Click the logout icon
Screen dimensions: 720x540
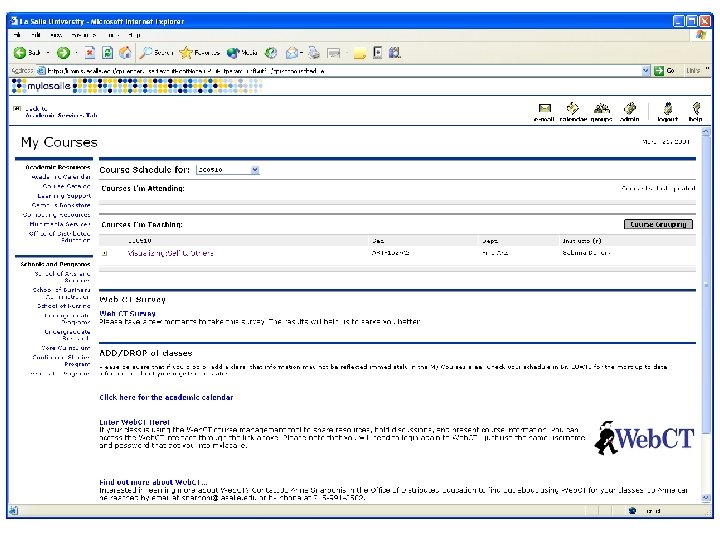tap(668, 112)
